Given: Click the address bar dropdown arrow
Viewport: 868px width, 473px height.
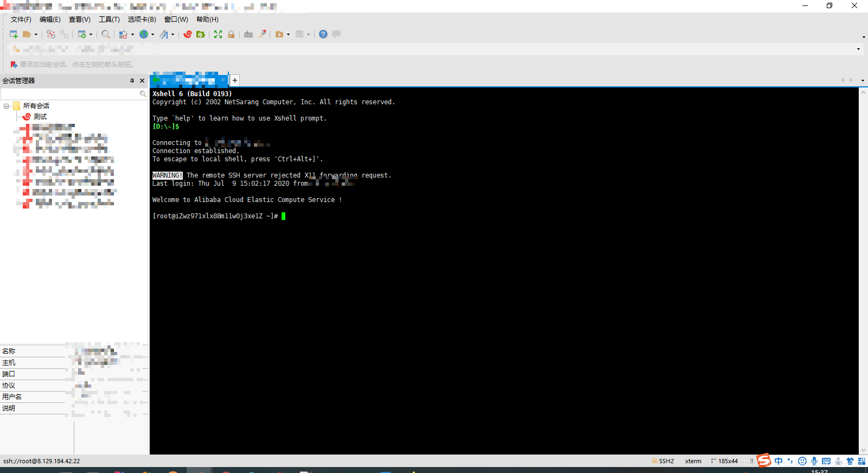Looking at the screenshot, I should click(x=858, y=49).
